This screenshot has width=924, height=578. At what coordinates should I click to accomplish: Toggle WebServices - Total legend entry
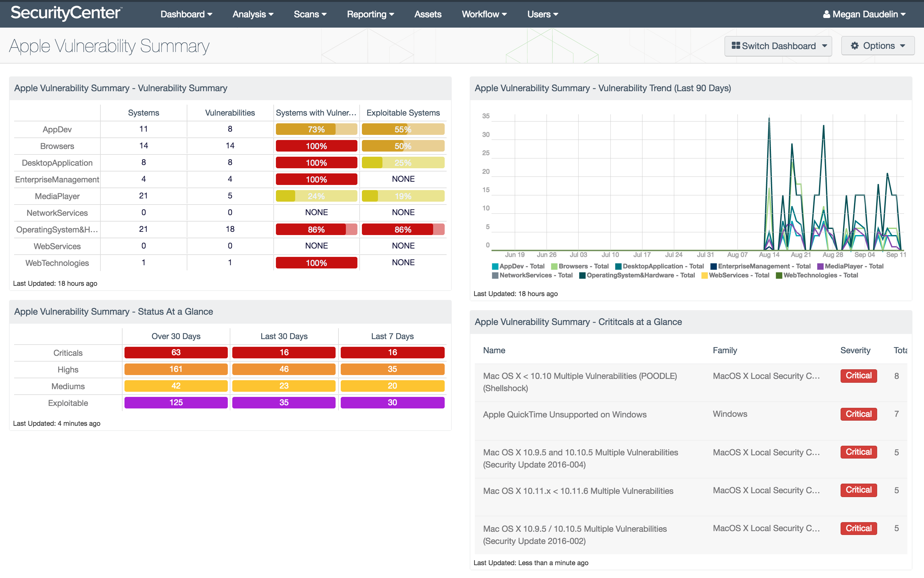point(735,276)
